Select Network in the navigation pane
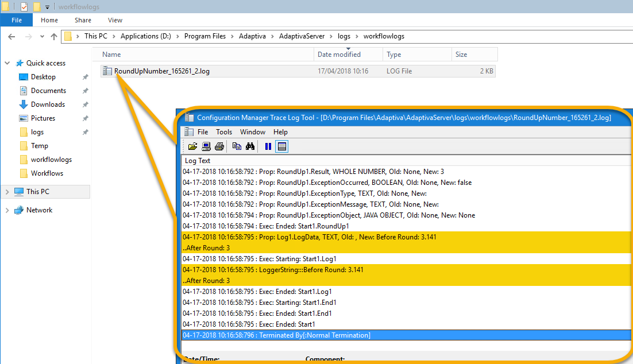The width and height of the screenshot is (633, 364). click(39, 210)
